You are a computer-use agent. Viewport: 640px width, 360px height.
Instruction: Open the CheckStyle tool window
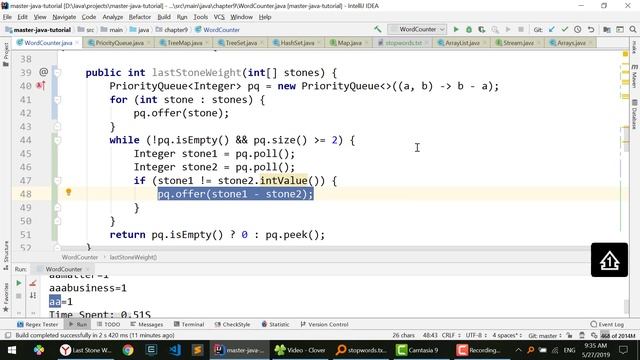pos(232,324)
